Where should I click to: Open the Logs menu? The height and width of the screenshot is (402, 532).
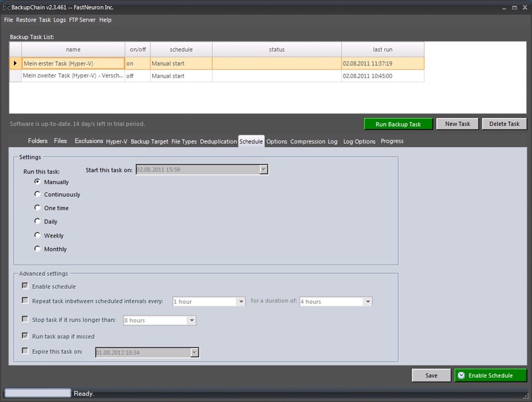tap(60, 20)
